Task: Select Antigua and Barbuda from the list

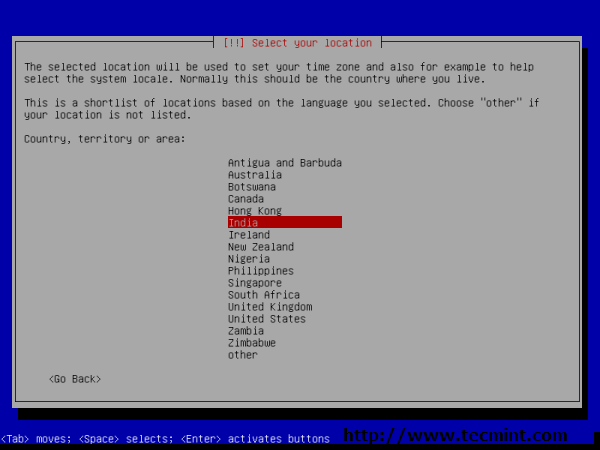Action: 285,163
